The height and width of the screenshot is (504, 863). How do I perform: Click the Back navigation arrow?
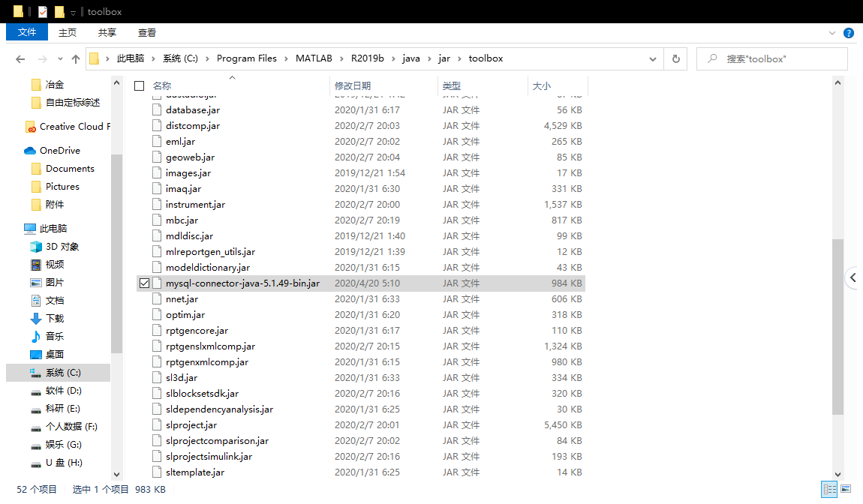pos(20,58)
